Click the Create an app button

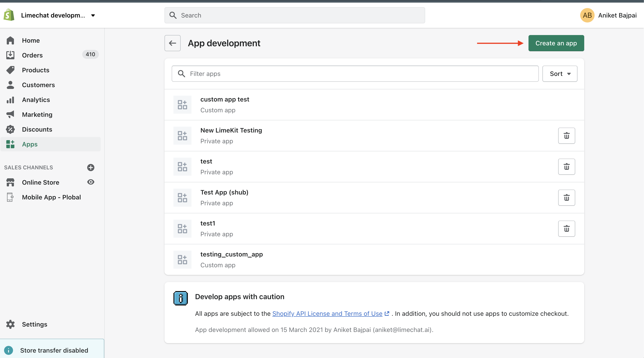556,43
